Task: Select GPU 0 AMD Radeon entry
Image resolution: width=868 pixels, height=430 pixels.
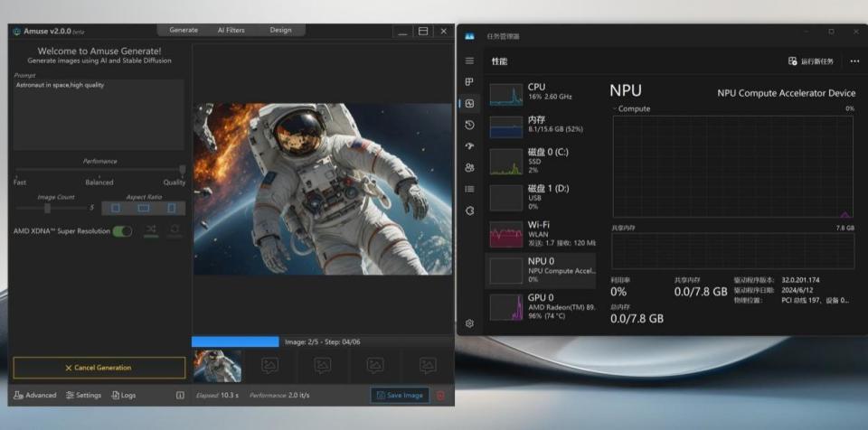Action: pos(541,307)
